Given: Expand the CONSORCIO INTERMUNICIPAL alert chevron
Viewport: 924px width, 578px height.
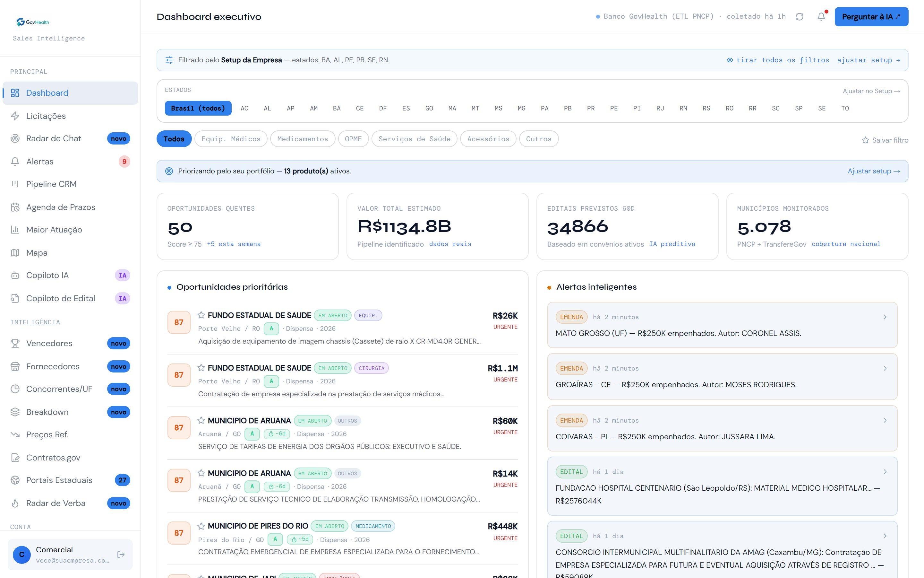Looking at the screenshot, I should [x=885, y=536].
